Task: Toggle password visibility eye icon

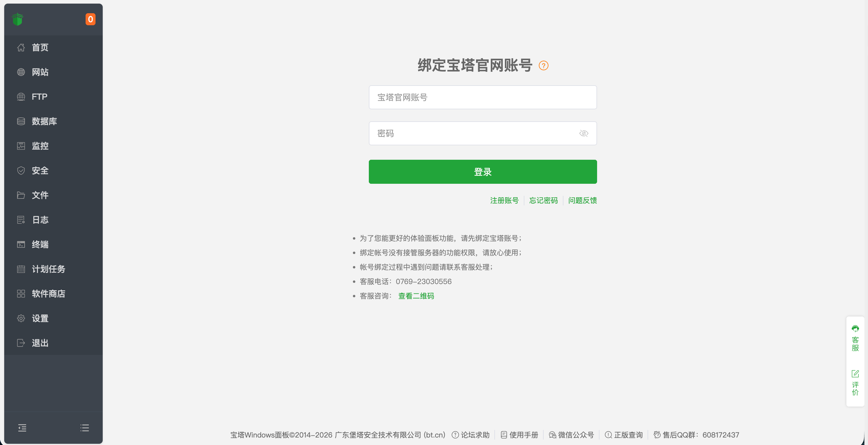Action: point(584,133)
